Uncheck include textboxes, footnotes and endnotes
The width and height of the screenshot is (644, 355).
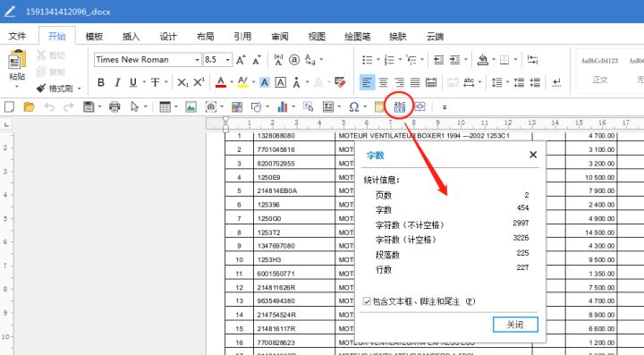367,301
